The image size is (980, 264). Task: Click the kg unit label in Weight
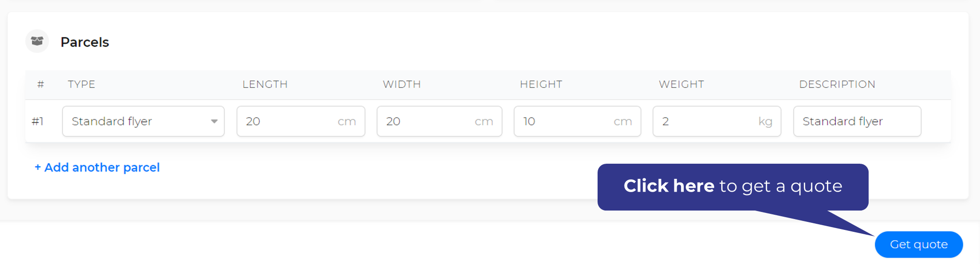coord(765,122)
